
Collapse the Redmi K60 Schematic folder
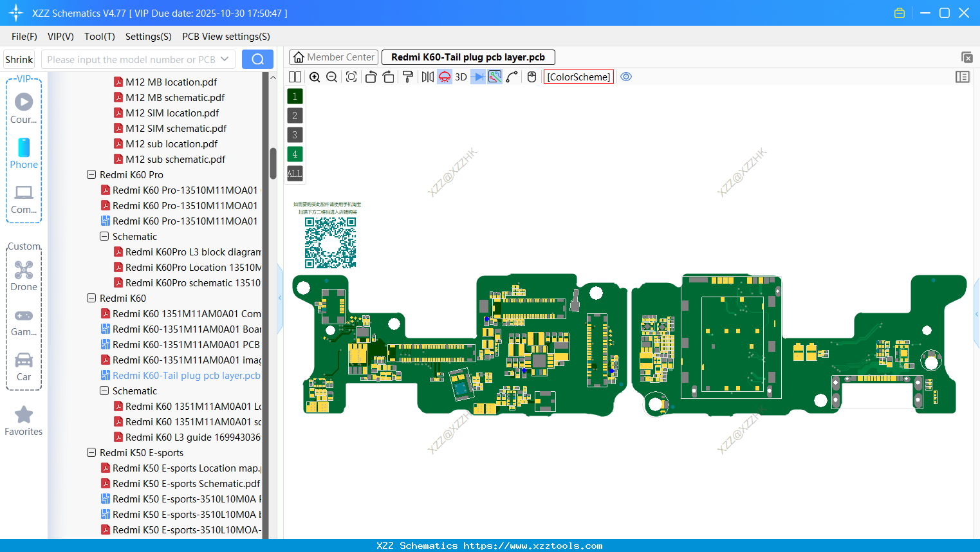(104, 391)
